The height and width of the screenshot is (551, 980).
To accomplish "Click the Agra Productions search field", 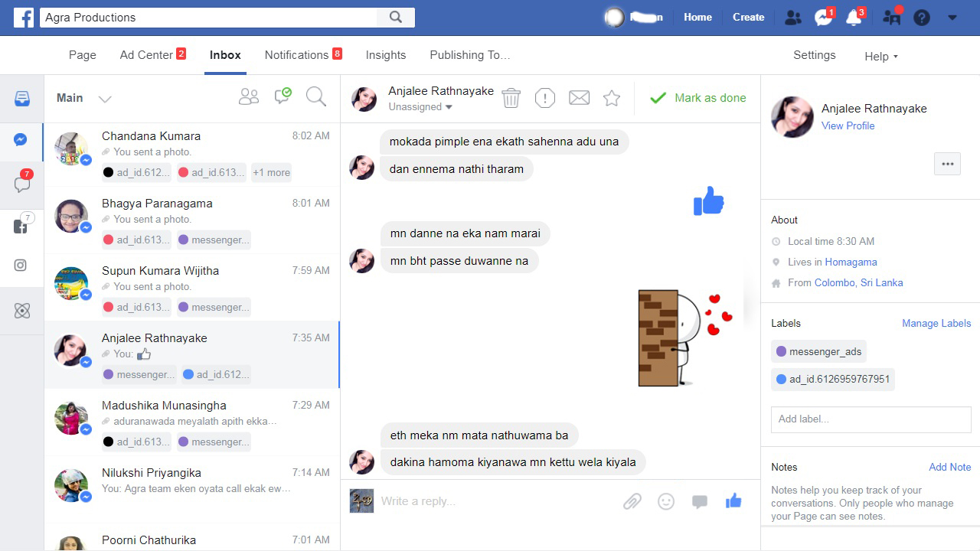I will tap(207, 17).
